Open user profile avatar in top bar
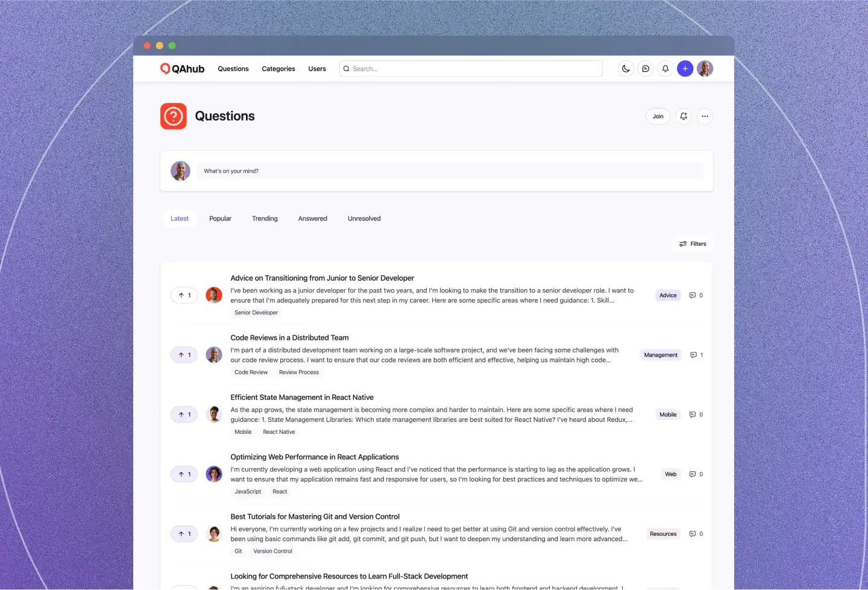This screenshot has width=868, height=590. point(705,69)
